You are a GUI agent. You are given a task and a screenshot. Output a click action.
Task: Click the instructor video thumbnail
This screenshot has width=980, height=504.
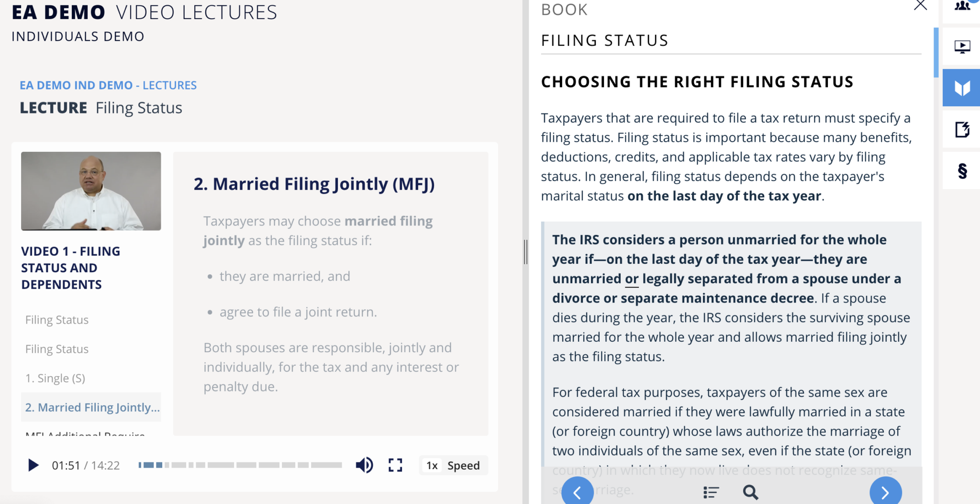tap(91, 191)
